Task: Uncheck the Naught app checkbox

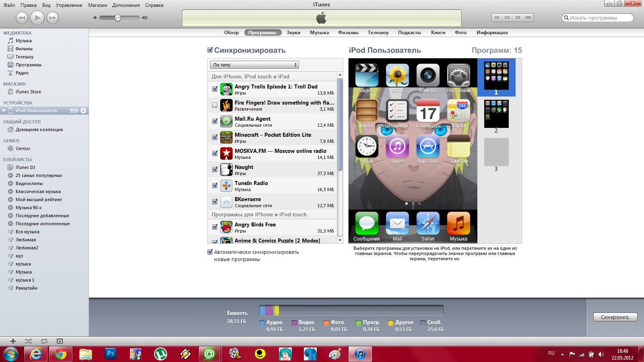Action: click(x=215, y=169)
